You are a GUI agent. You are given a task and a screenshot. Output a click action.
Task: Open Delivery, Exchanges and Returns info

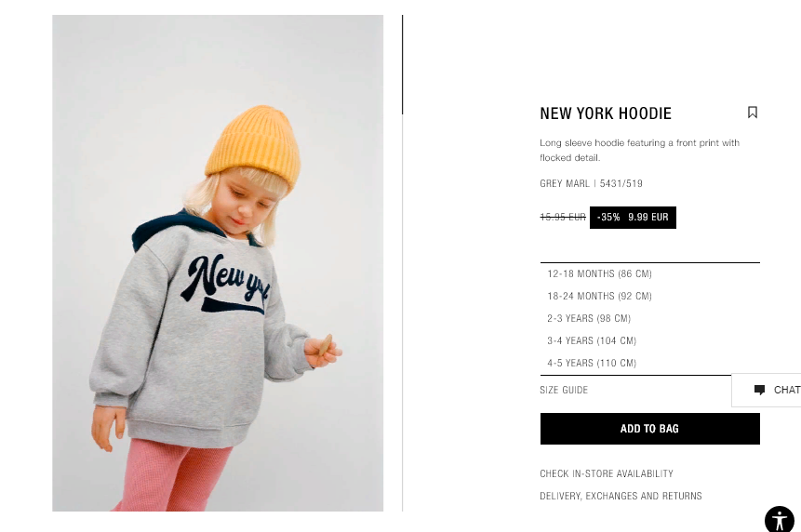click(621, 497)
